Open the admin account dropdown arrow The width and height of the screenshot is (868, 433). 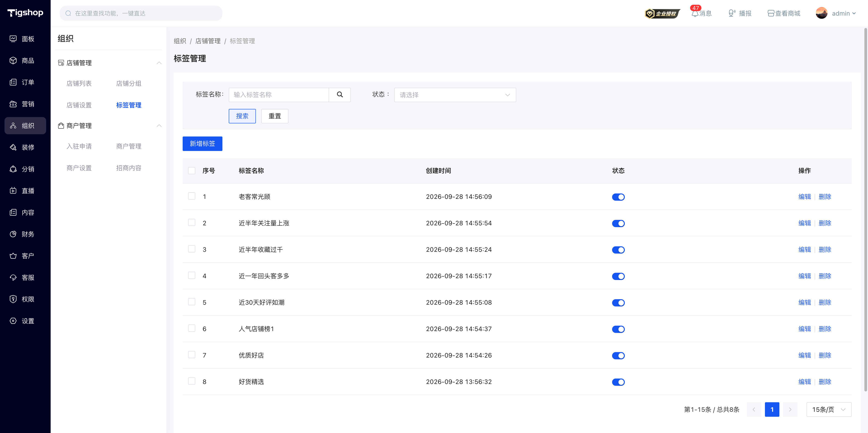point(854,14)
